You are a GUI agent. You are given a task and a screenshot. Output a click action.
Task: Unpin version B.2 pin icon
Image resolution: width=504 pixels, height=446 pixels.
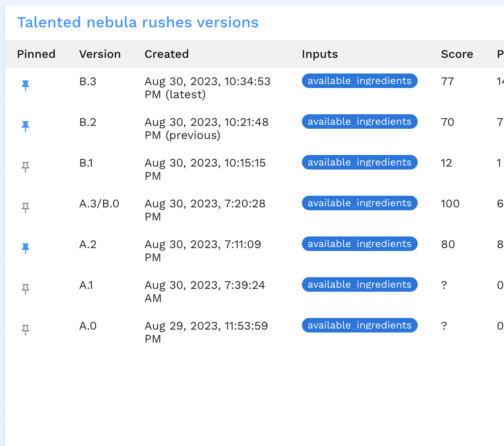coord(25,126)
